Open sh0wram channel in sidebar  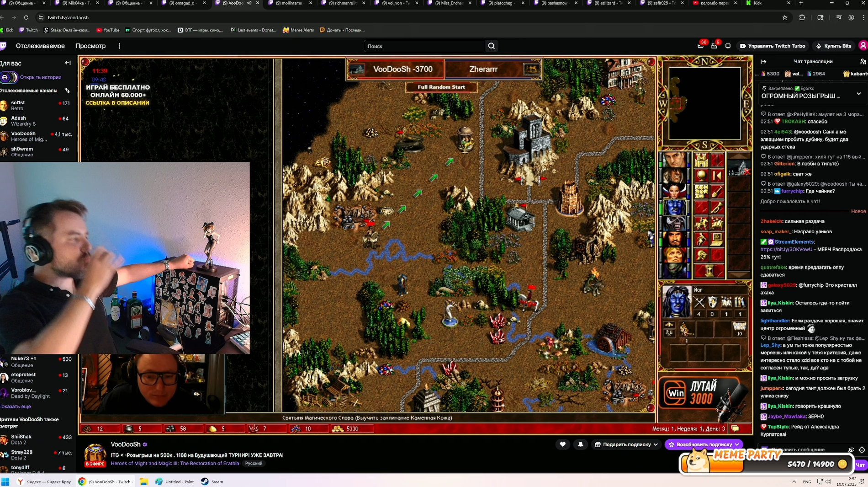point(37,152)
